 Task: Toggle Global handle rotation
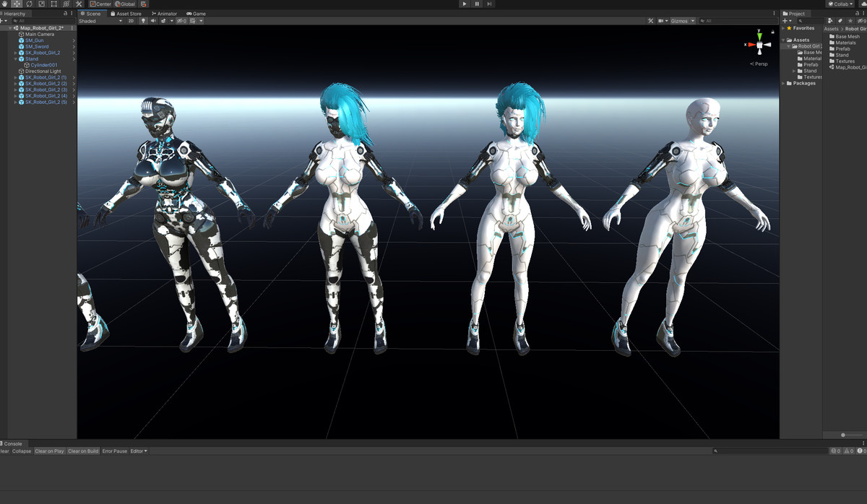point(125,4)
